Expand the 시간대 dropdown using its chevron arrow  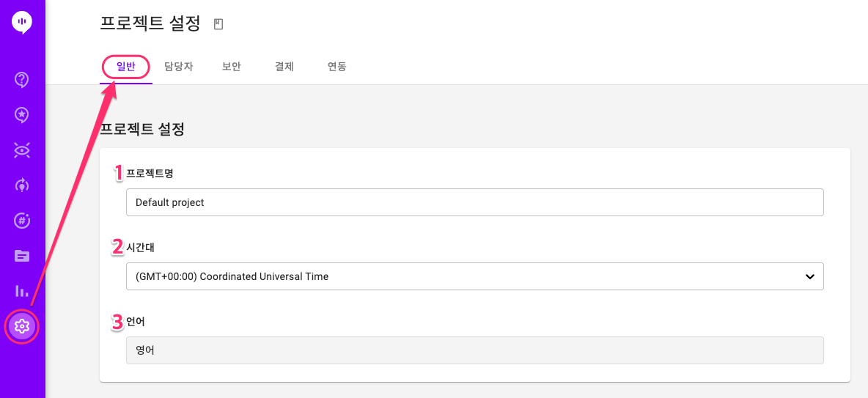[x=810, y=276]
